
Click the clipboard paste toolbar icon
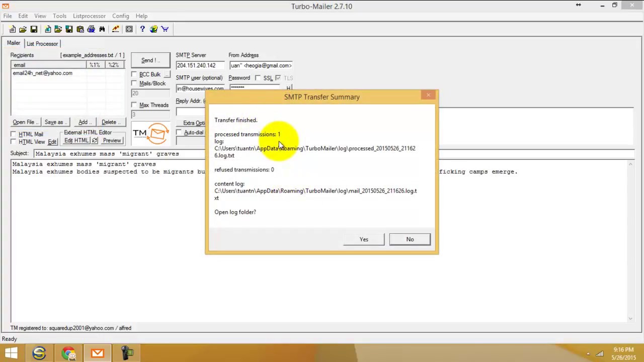[80, 29]
